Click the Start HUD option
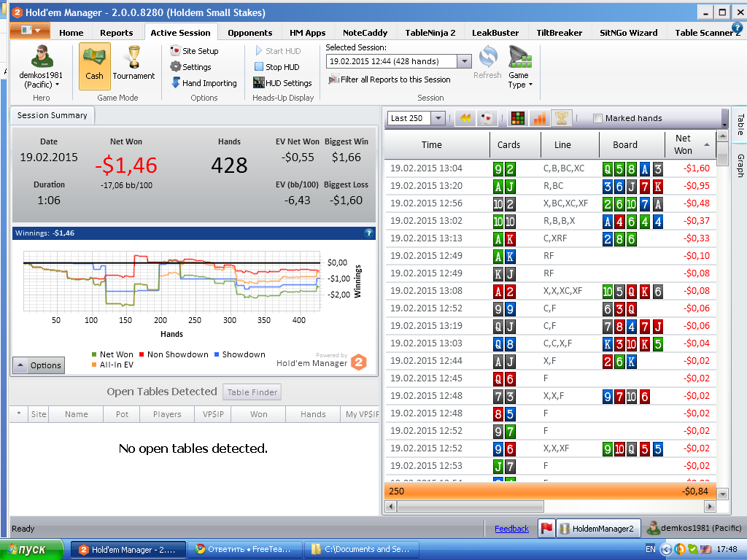The width and height of the screenshot is (747, 560). tap(278, 51)
